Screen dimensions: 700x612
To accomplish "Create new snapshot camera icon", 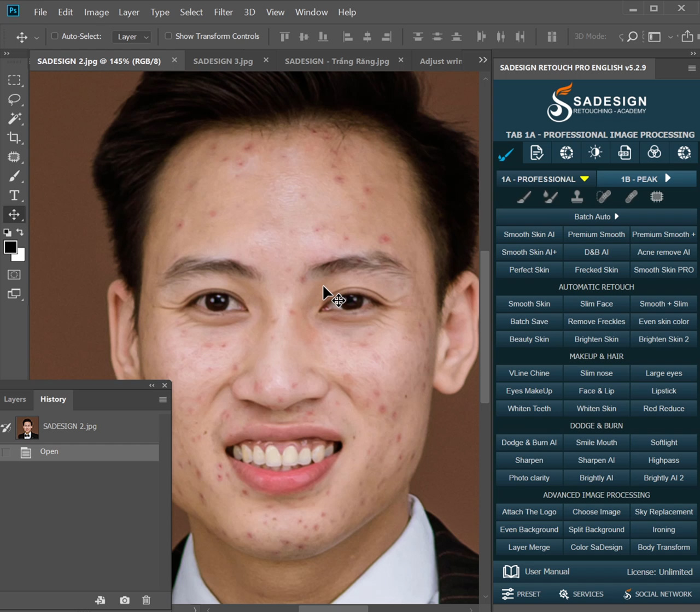I will point(125,600).
